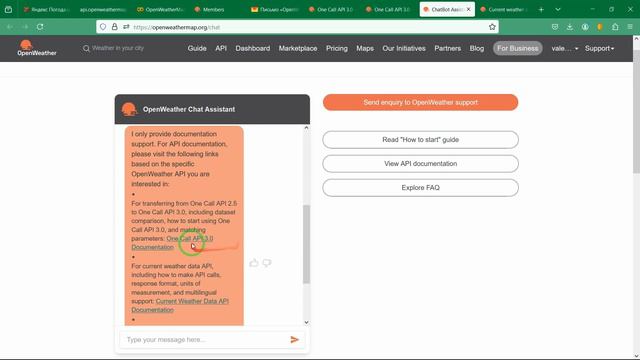Image resolution: width=640 pixels, height=360 pixels.
Task: Click the browser forward arrow
Action: (25, 27)
